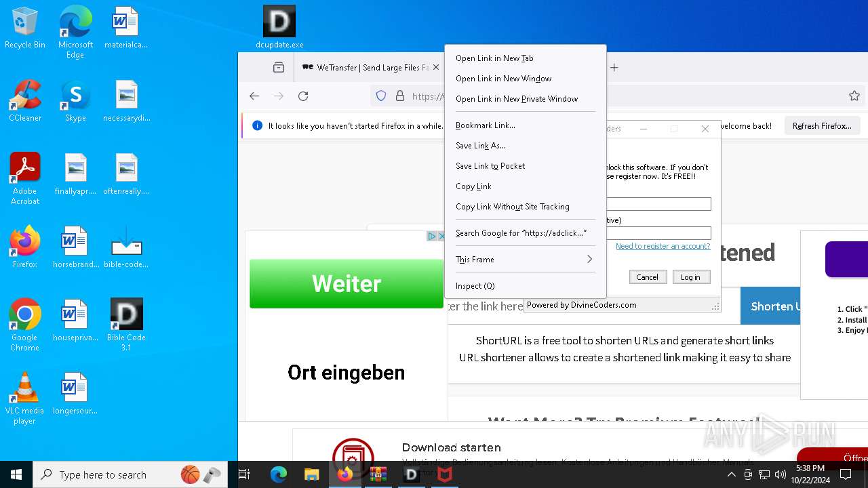Image resolution: width=868 pixels, height=488 pixels.
Task: Click the lower field in the login dialog
Action: [658, 233]
